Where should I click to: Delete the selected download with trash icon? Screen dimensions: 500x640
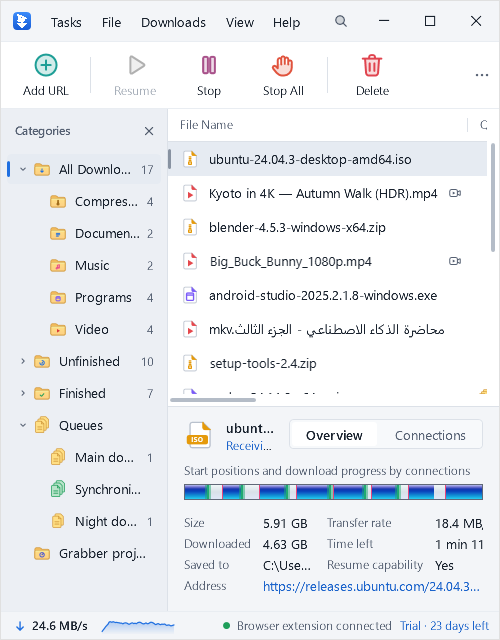coord(372,75)
